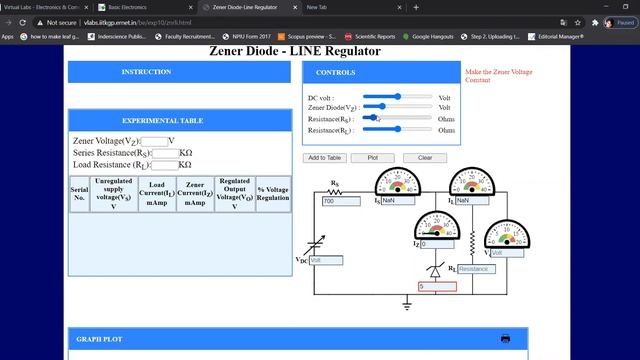This screenshot has height=360, width=640.
Task: Click the INSTRUCTION panel header
Action: (179, 72)
